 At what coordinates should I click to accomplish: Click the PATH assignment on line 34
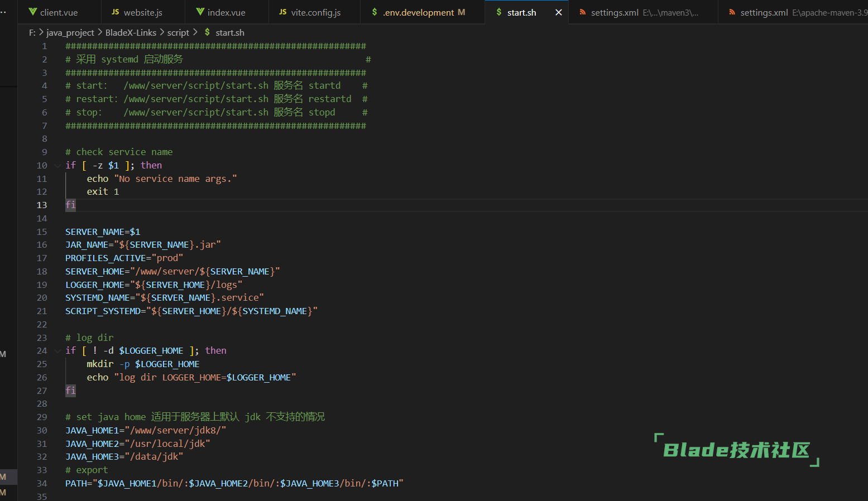(234, 484)
